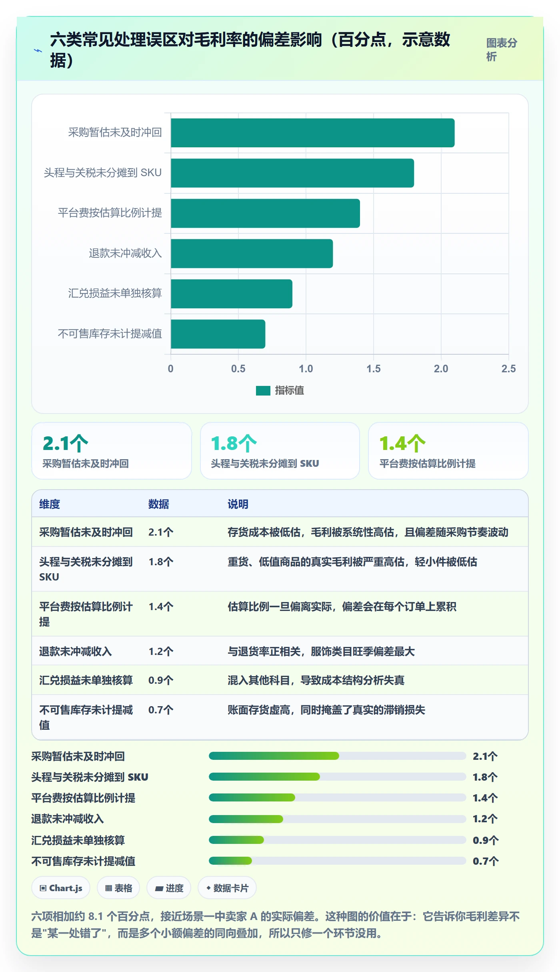560x972 pixels.
Task: Click the 采购暂估未及时冲回 progress bar
Action: click(x=338, y=756)
